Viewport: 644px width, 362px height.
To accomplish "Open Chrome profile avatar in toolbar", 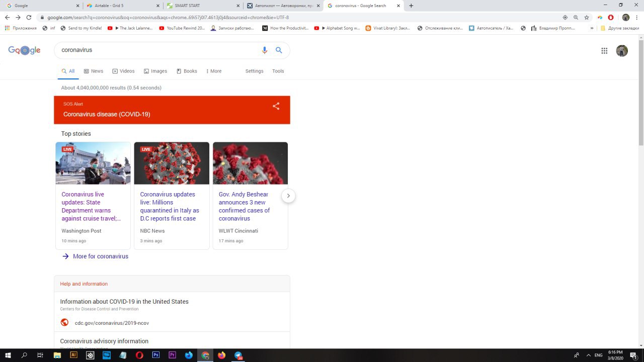I will pos(626,17).
